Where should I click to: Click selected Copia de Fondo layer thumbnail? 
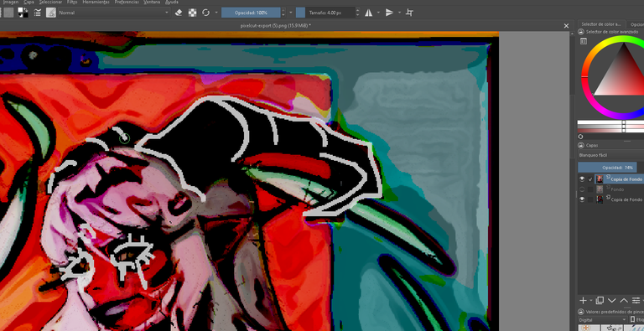click(x=600, y=179)
